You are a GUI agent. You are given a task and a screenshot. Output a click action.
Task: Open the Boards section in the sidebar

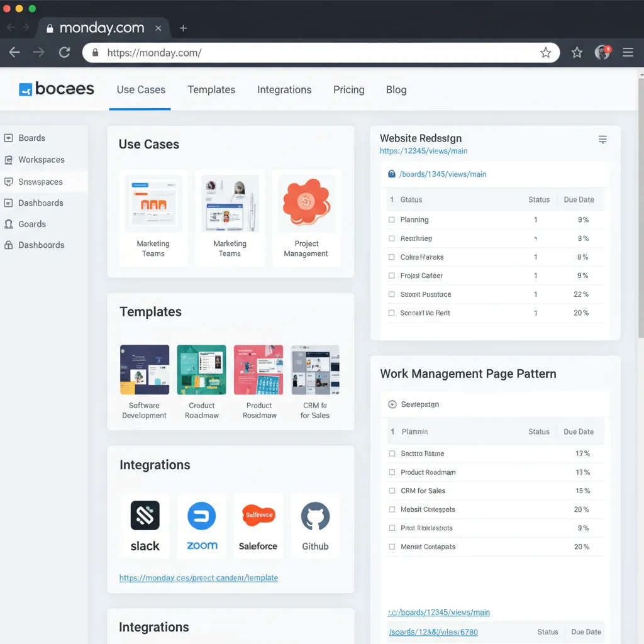pyautogui.click(x=32, y=138)
